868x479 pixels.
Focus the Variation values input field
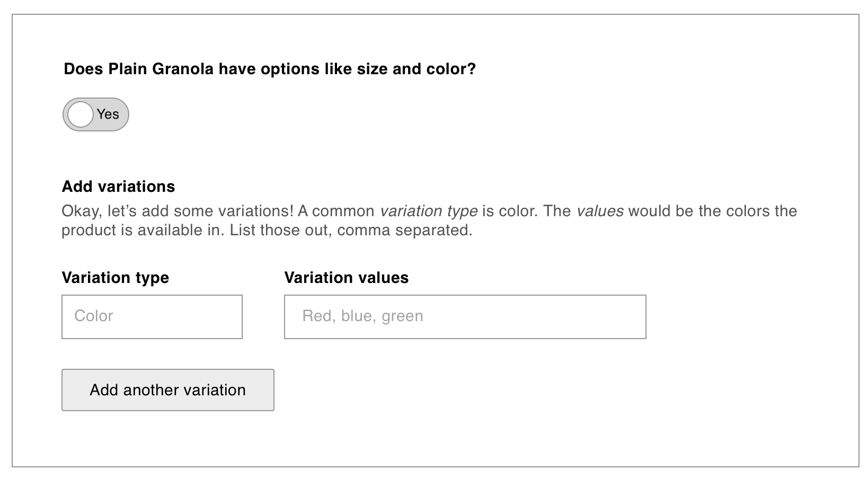(x=465, y=317)
